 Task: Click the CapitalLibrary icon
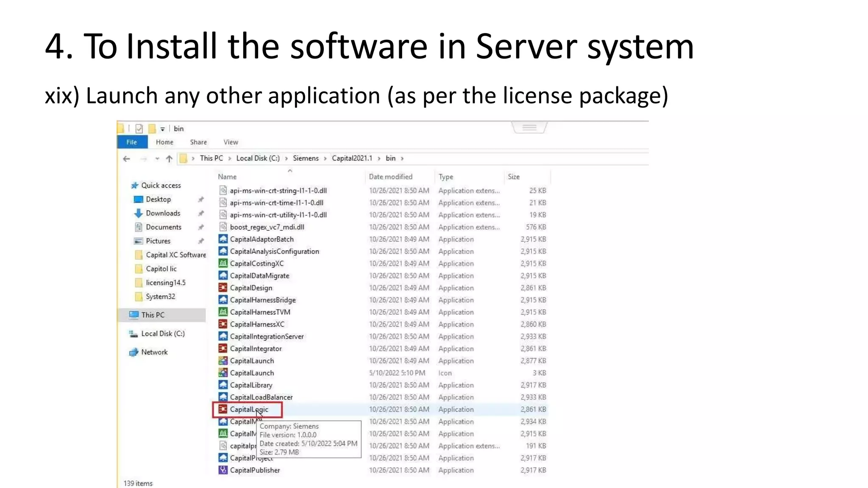tap(223, 385)
